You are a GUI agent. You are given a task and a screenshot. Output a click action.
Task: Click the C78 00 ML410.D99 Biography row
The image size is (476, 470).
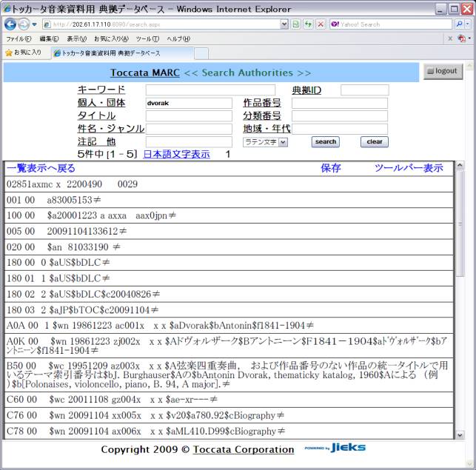tap(229, 431)
